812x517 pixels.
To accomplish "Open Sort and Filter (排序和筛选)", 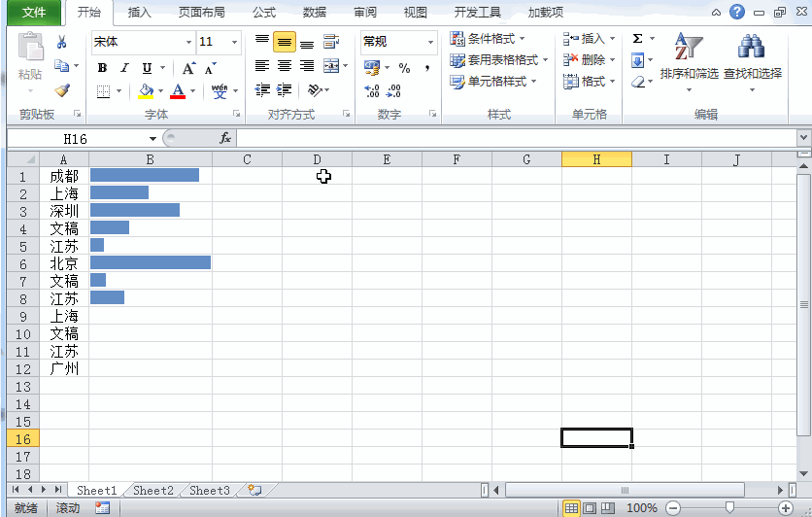I will tap(690, 62).
